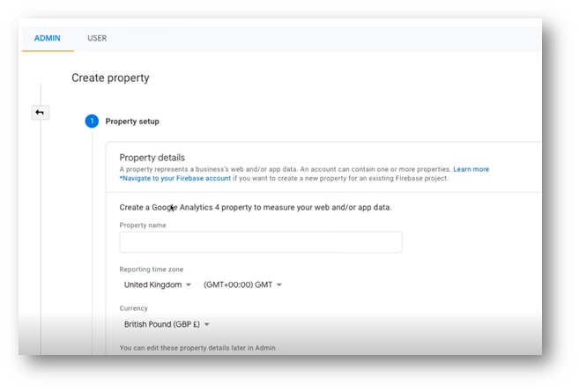
Task: Open the United Kingdom country dropdown
Action: coord(157,285)
